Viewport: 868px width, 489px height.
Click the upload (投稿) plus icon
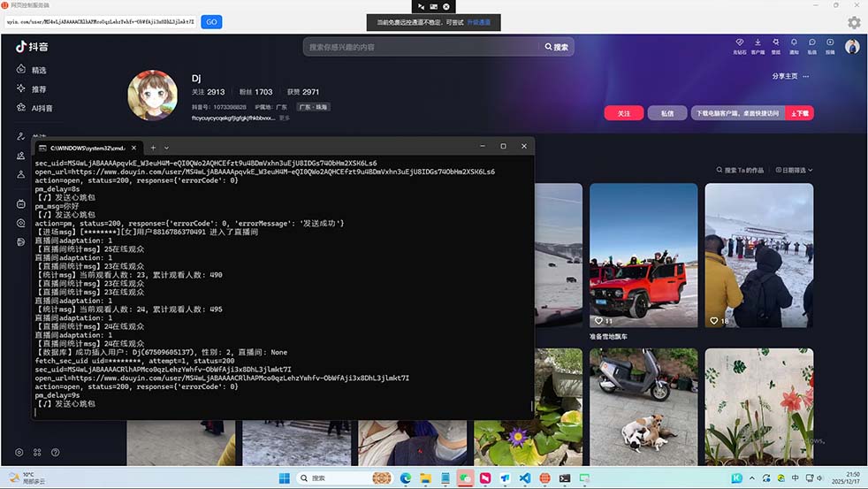[829, 43]
